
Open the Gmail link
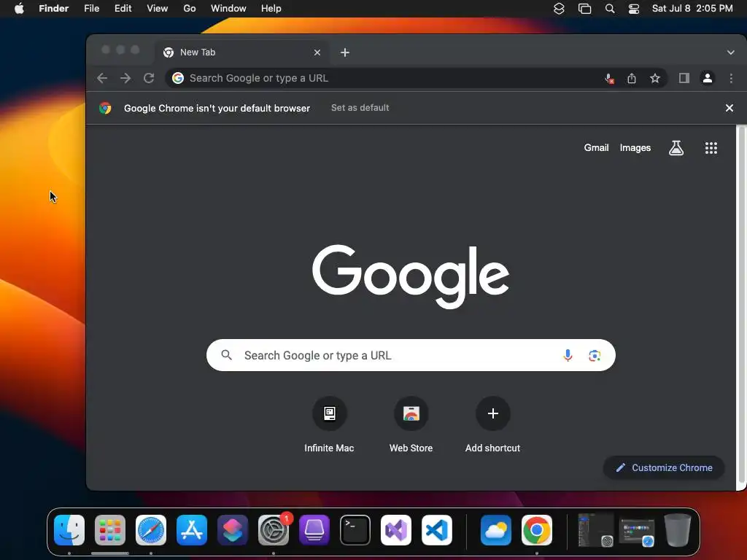click(x=596, y=148)
